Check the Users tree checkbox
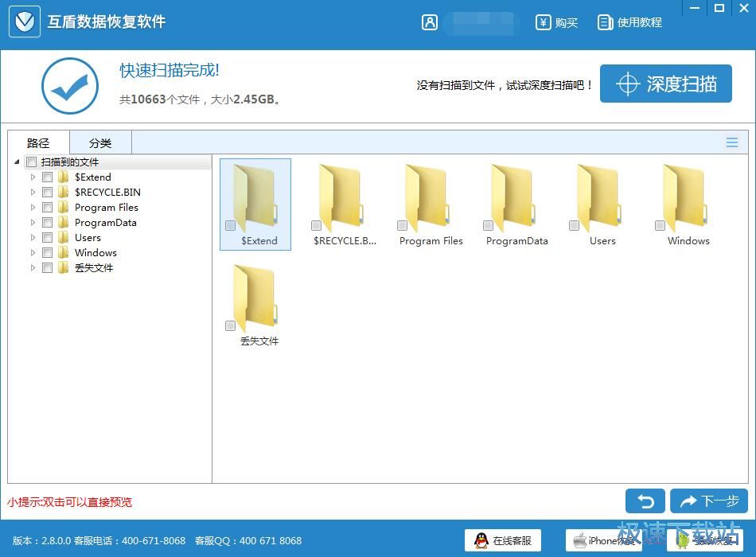 [47, 237]
